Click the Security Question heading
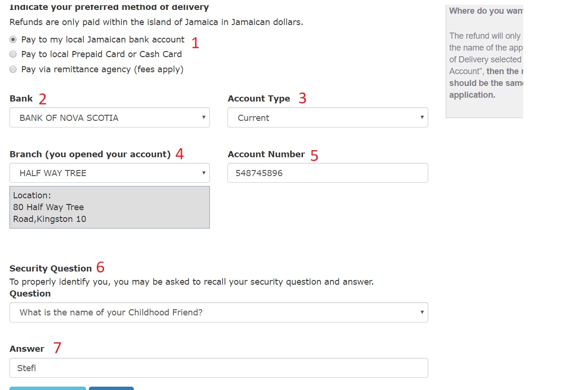This screenshot has height=390, width=588. [x=51, y=269]
